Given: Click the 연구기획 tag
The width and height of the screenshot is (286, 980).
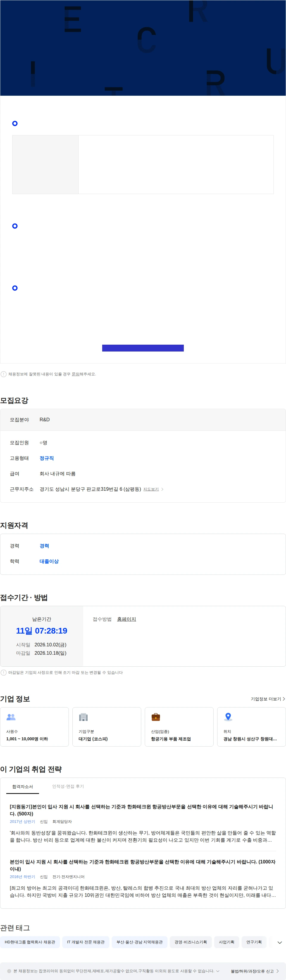Looking at the screenshot, I should (254, 942).
